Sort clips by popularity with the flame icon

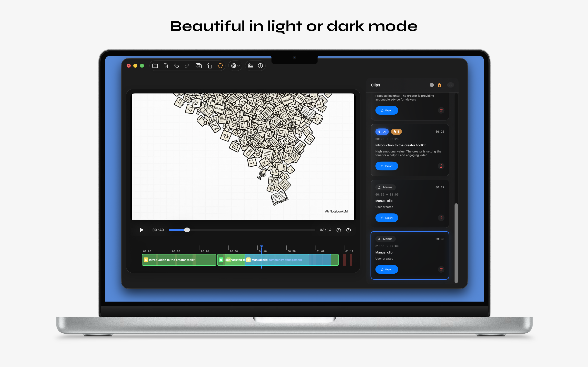(x=440, y=85)
